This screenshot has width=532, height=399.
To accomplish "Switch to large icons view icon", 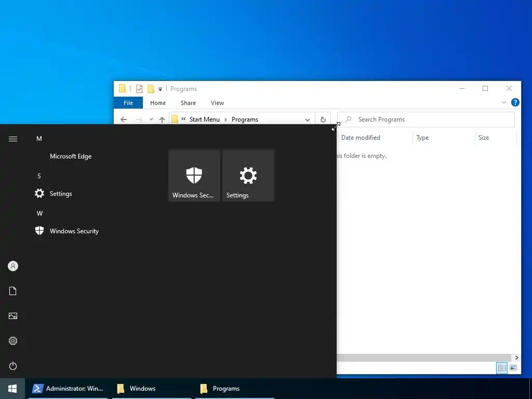I will click(513, 368).
